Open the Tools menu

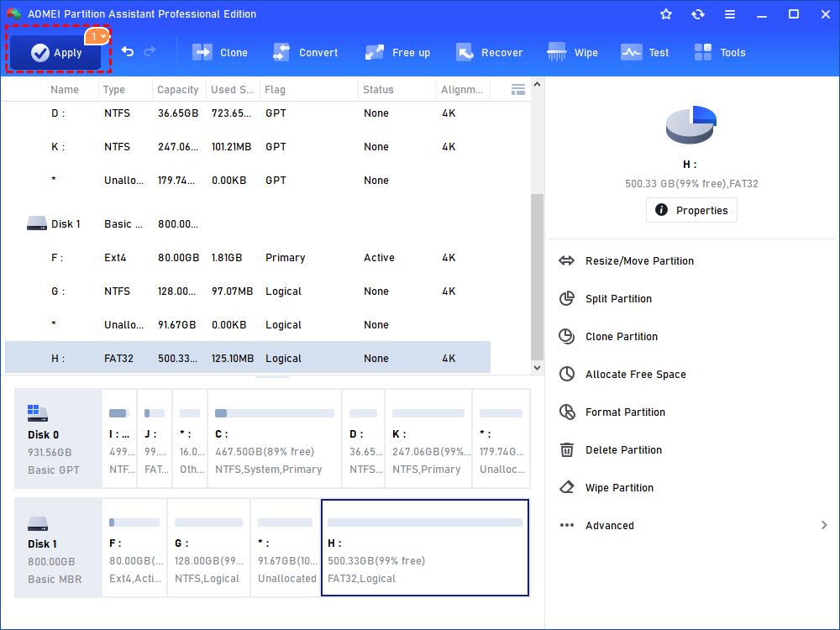click(x=720, y=52)
